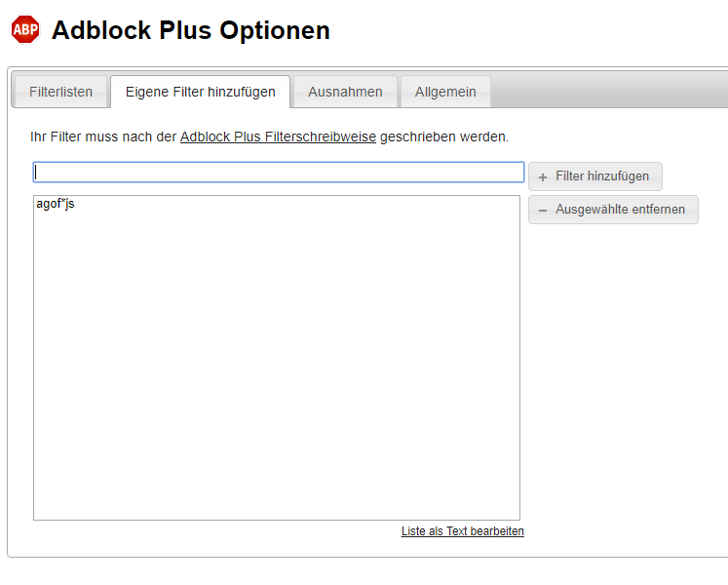Click blank panel space left of Liste link
Image resolution: width=728 pixels, height=585 pixels.
coord(214,536)
